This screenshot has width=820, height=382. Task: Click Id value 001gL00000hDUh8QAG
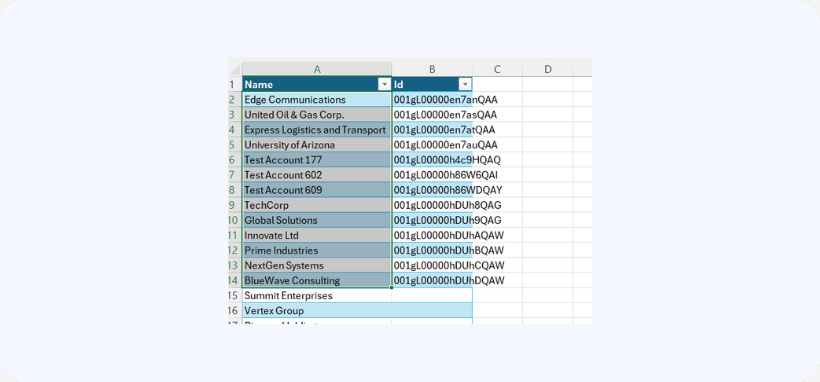pos(448,205)
